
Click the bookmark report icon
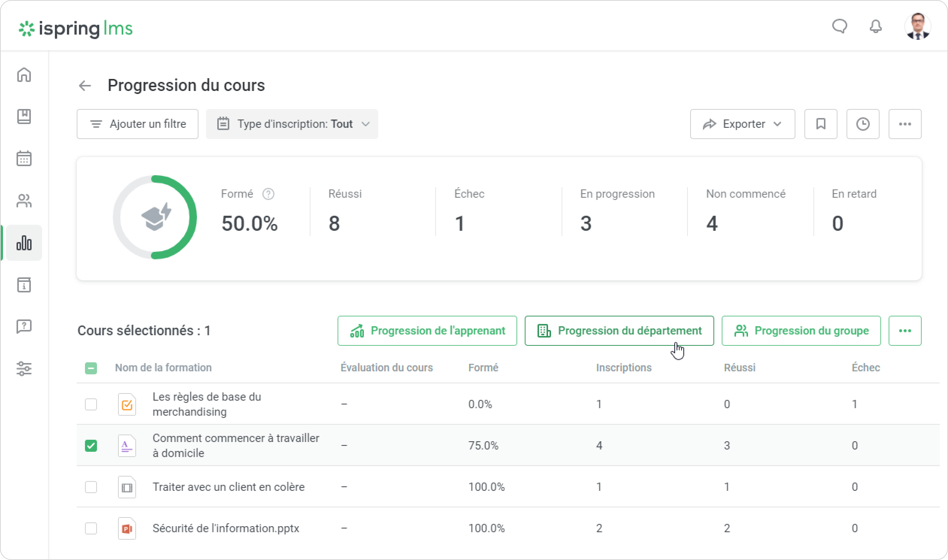pyautogui.click(x=821, y=124)
